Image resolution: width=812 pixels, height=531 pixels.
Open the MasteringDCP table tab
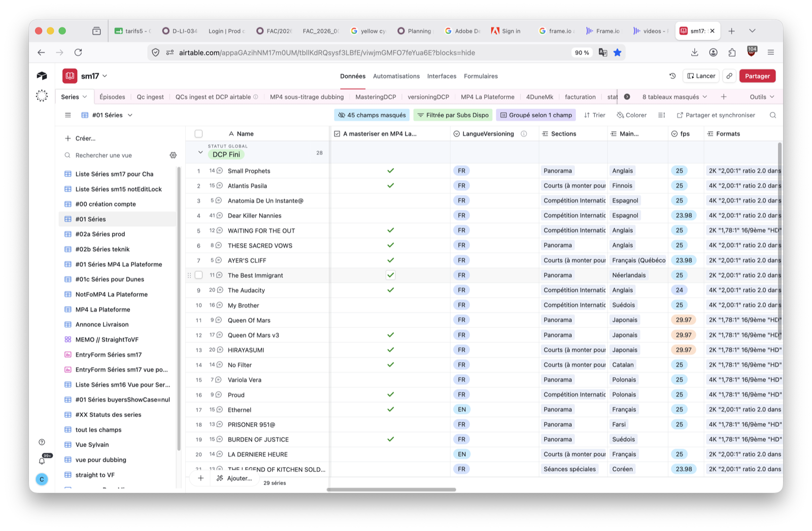click(376, 97)
